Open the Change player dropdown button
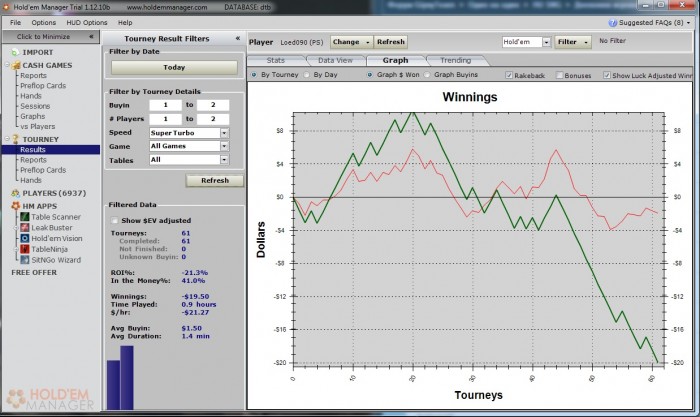The width and height of the screenshot is (700, 417). pos(352,42)
